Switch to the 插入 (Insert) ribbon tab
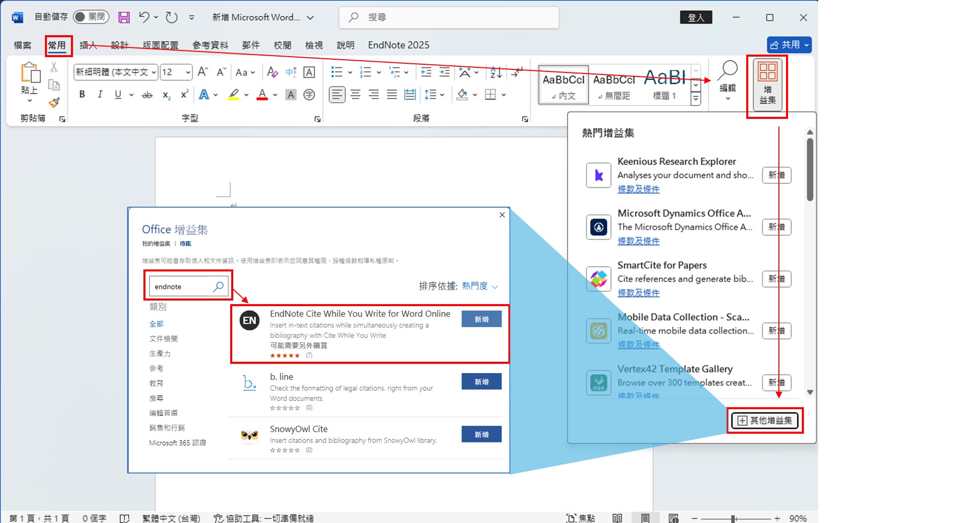 pos(88,45)
